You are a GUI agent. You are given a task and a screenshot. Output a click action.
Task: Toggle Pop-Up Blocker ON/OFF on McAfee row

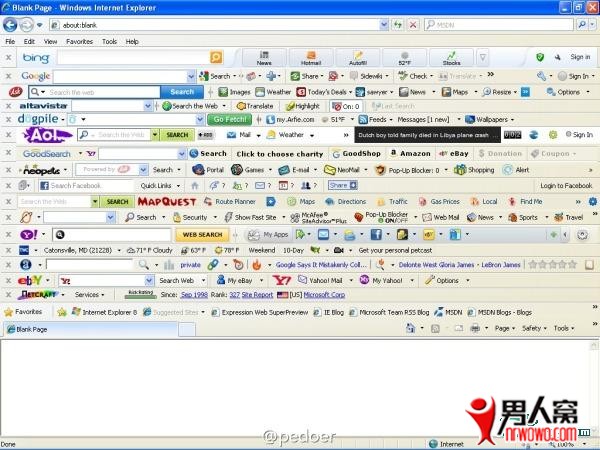[x=381, y=217]
